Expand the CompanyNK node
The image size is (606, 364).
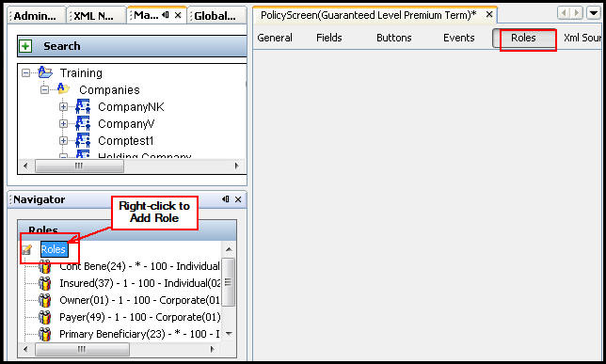(63, 106)
